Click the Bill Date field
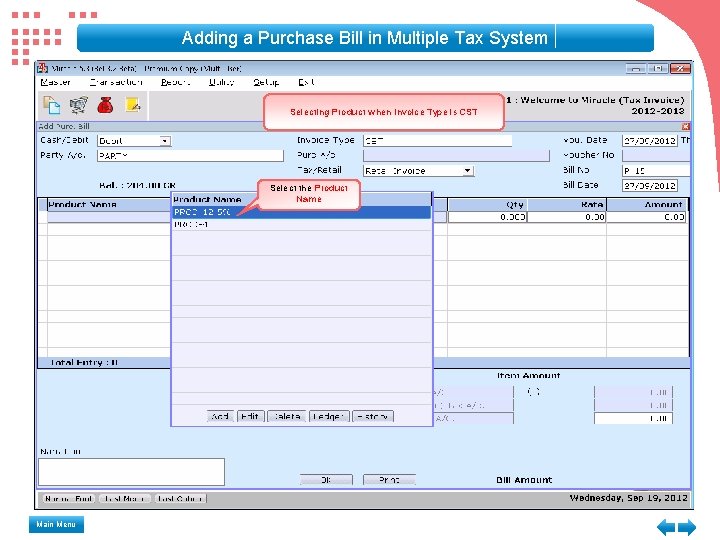 650,186
